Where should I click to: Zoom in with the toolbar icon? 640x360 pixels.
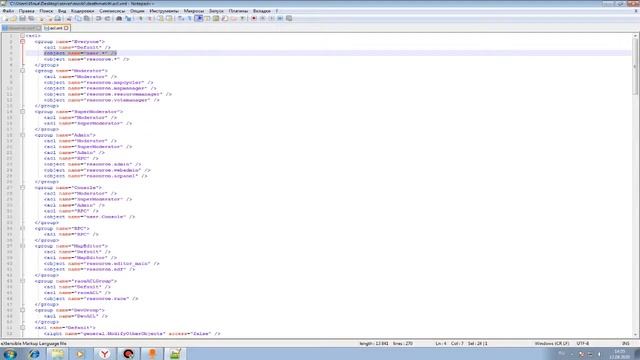click(x=140, y=18)
